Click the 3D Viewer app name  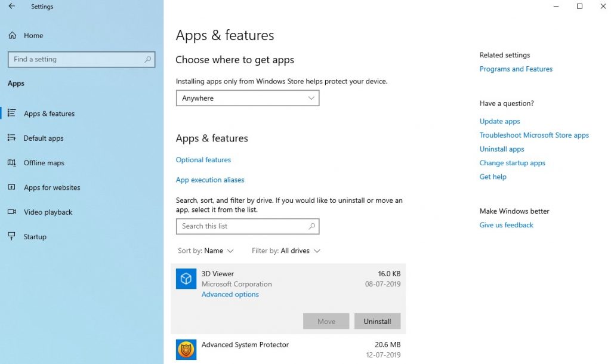tap(217, 273)
